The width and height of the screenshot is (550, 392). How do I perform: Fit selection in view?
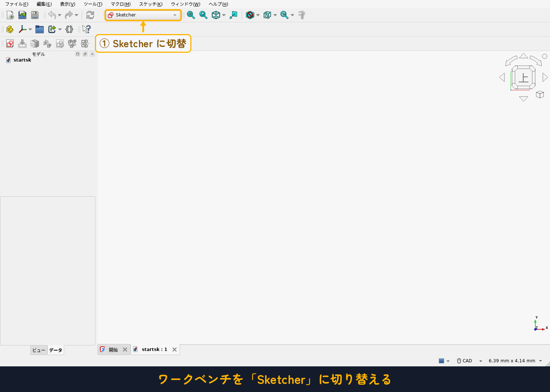pyautogui.click(x=203, y=15)
